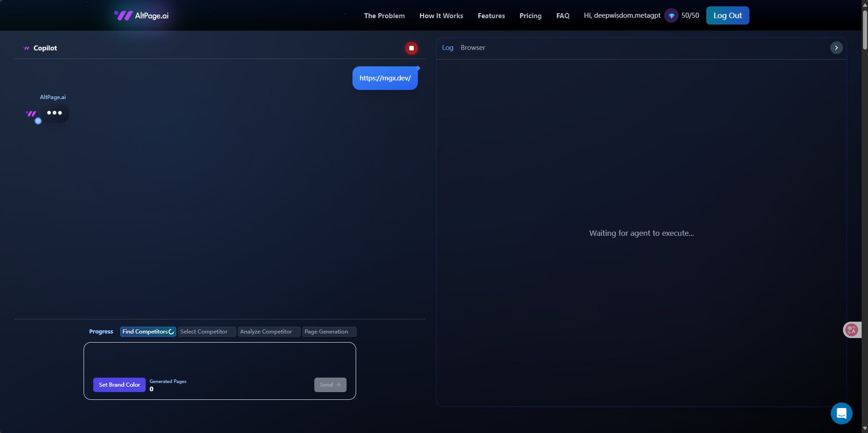Open the Pricing nav link
Screen dimensions: 868x433
[x=530, y=16]
